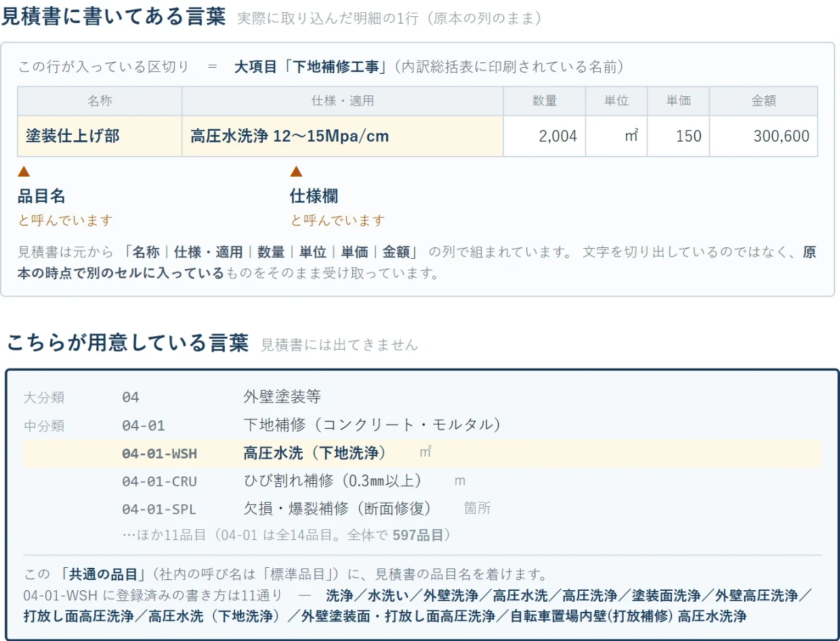
Task: Click the heading 見積書に書いてある言葉
Action: tap(113, 16)
